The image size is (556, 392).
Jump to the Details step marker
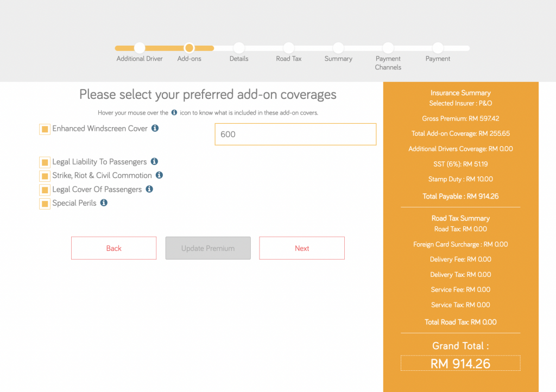coord(239,47)
